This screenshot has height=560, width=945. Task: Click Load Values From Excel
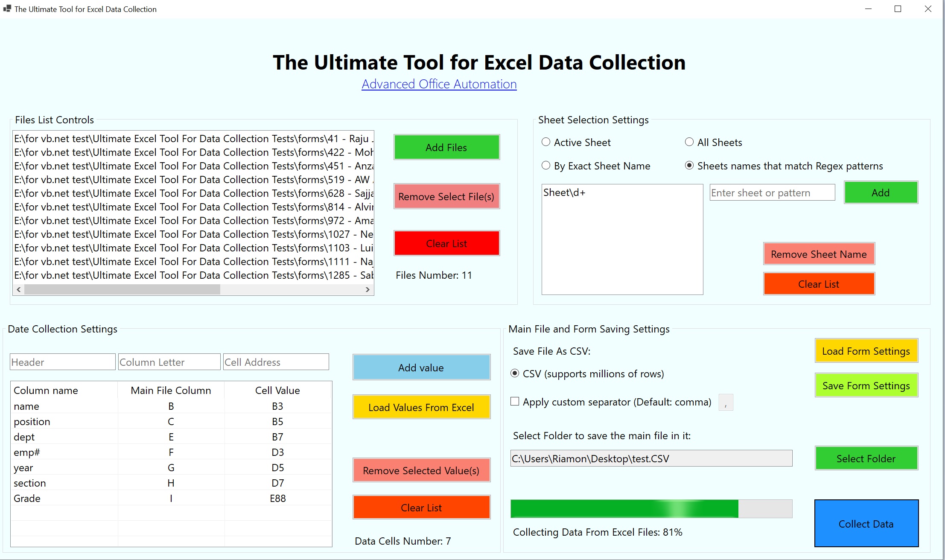pyautogui.click(x=421, y=407)
